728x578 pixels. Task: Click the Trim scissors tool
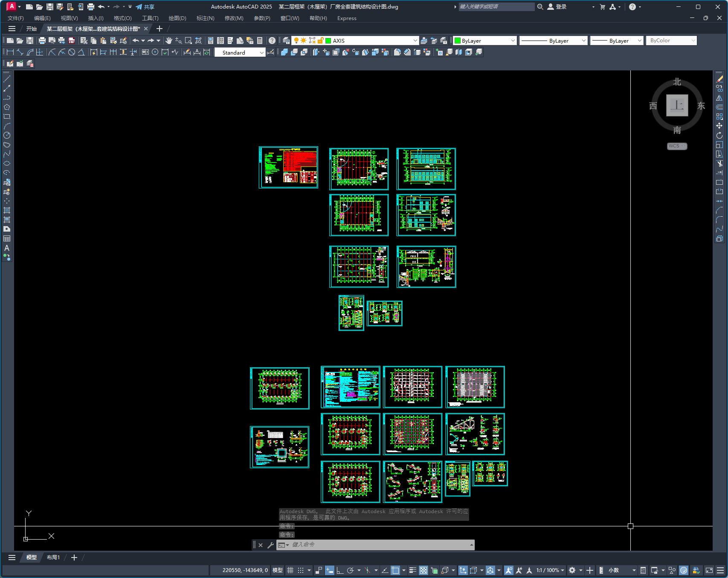(x=719, y=163)
